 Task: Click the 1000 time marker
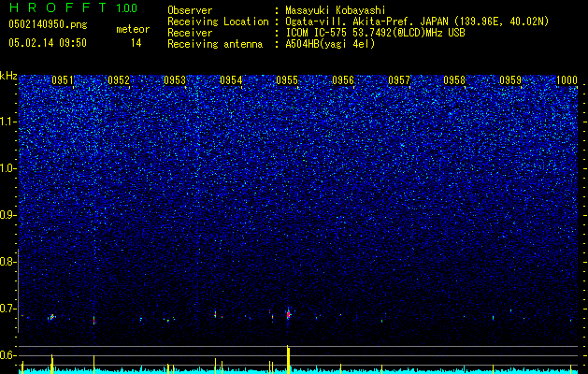[x=566, y=80]
